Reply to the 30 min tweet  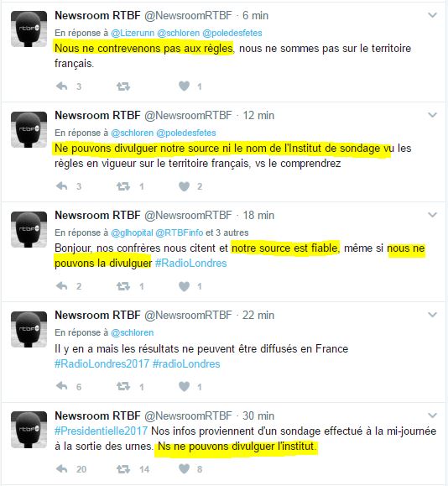61,468
